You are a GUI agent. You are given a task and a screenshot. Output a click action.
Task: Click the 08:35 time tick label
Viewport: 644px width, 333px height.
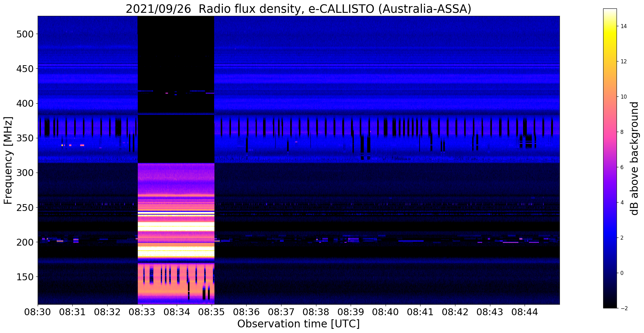pyautogui.click(x=212, y=312)
